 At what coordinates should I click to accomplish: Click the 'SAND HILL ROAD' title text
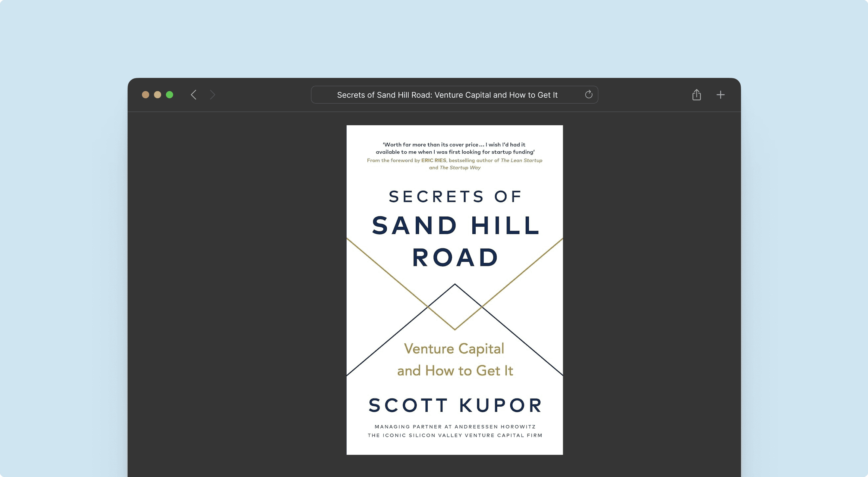[x=456, y=241]
